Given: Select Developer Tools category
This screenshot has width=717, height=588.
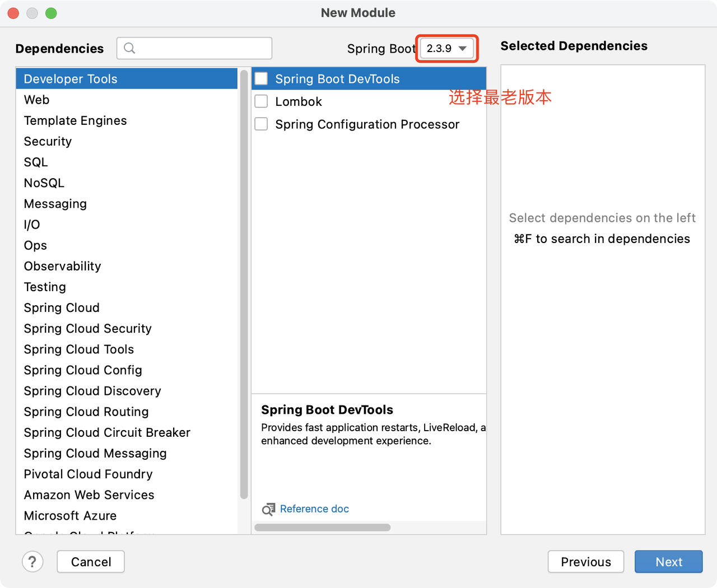Looking at the screenshot, I should point(127,79).
